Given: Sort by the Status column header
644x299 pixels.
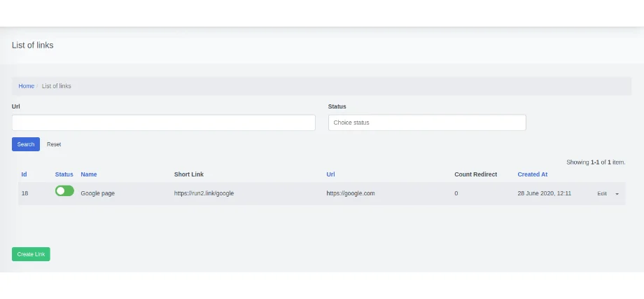Looking at the screenshot, I should pos(64,174).
